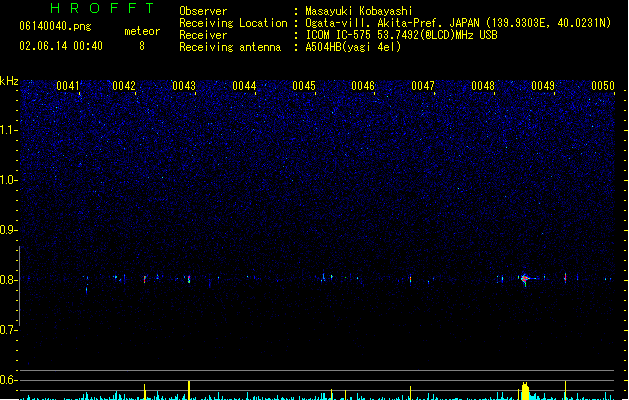629x400 pixels.
Task: Click the 0045 time marker
Action: click(304, 86)
